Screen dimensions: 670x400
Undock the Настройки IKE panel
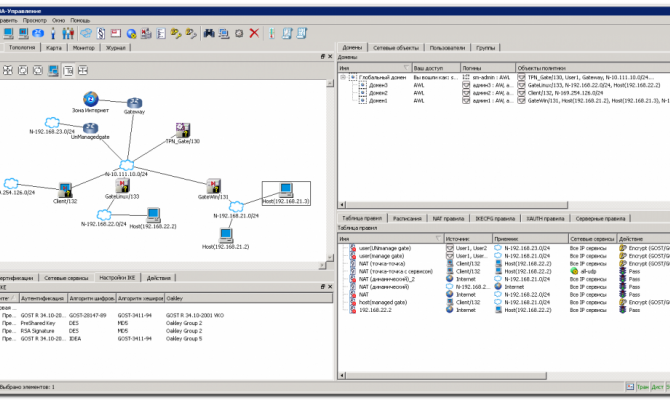[323, 287]
